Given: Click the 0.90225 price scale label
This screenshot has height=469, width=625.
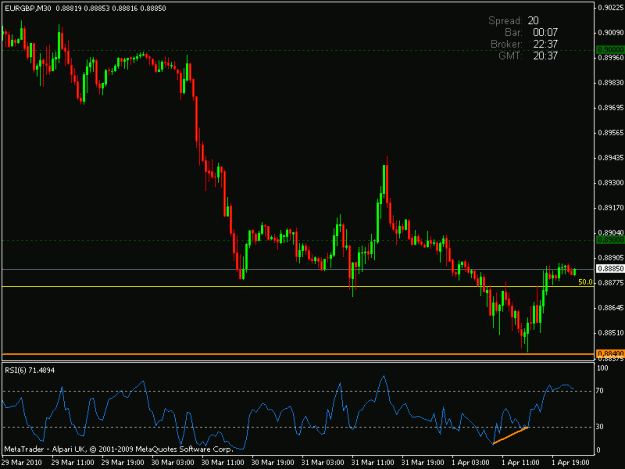Looking at the screenshot, I should tap(611, 8).
